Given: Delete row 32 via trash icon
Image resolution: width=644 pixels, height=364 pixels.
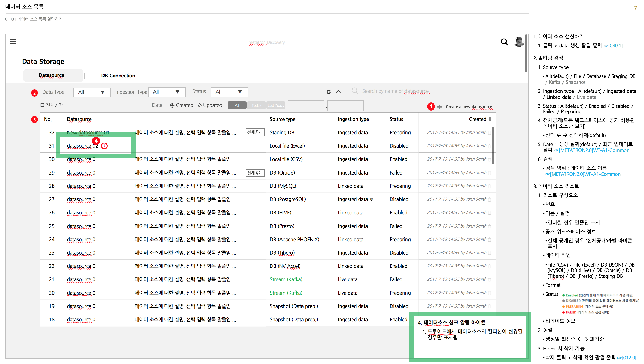Looking at the screenshot, I should (489, 133).
